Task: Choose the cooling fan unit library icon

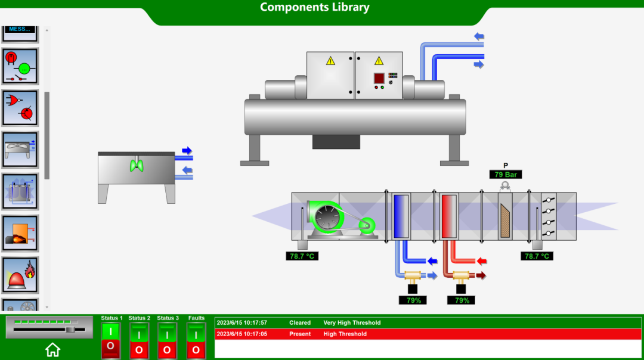Action: [x=20, y=150]
